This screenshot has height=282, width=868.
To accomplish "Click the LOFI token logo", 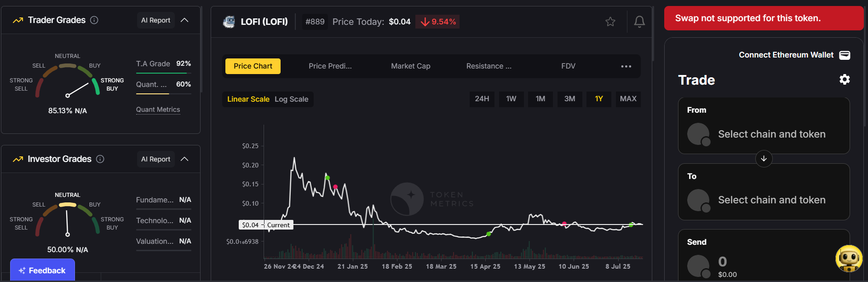I will [x=229, y=22].
